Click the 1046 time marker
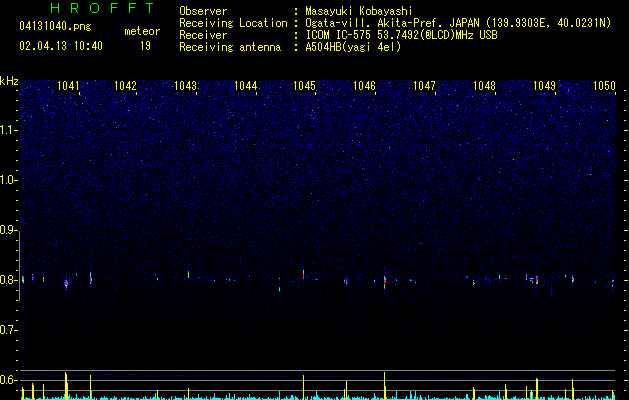The image size is (629, 400). [x=364, y=86]
